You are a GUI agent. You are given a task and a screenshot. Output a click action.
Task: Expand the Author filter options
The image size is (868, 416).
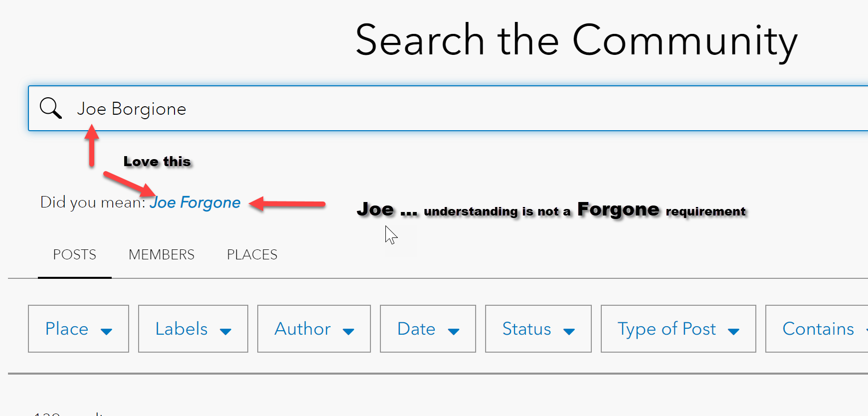coord(313,329)
